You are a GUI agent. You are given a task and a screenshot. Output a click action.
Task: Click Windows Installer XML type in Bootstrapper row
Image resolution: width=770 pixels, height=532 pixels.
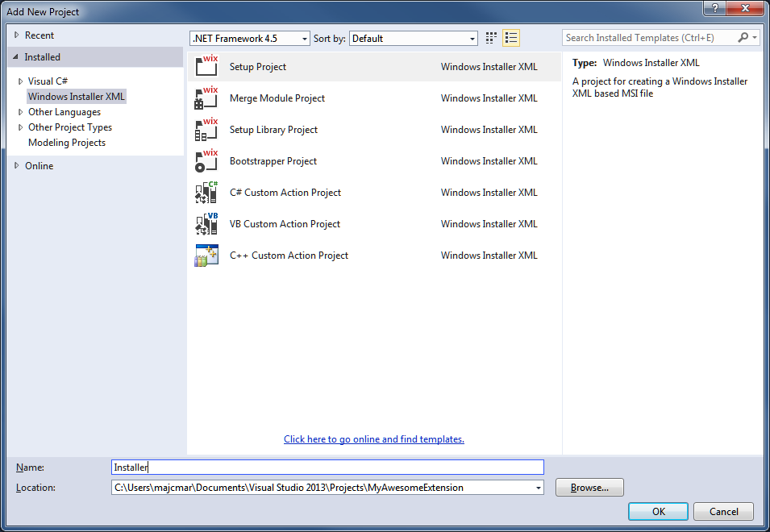point(489,161)
